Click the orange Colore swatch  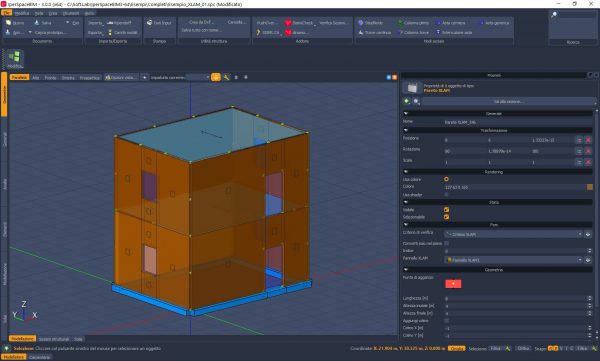(x=590, y=187)
